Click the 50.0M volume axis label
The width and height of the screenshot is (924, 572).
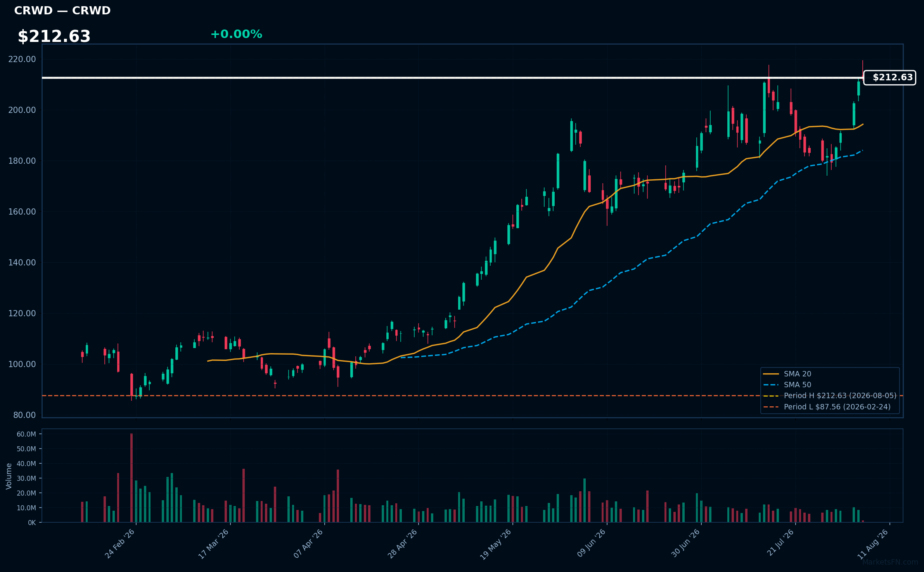click(x=26, y=449)
